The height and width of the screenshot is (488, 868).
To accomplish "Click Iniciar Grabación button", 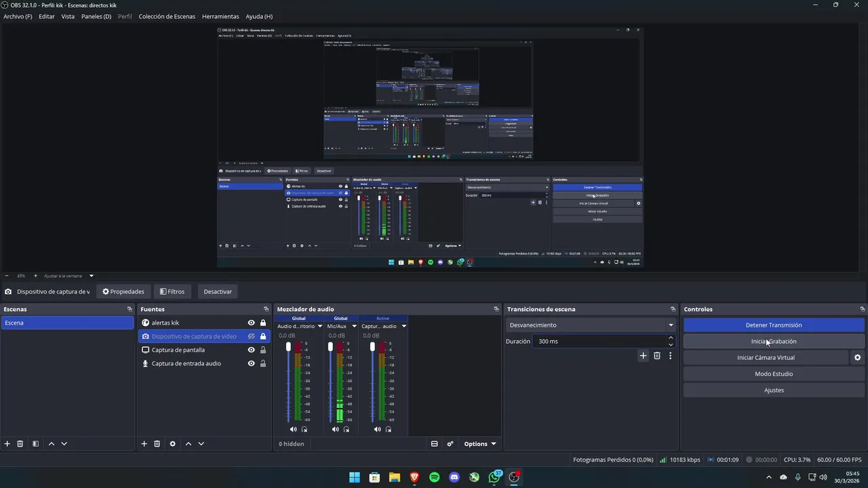I will click(774, 342).
